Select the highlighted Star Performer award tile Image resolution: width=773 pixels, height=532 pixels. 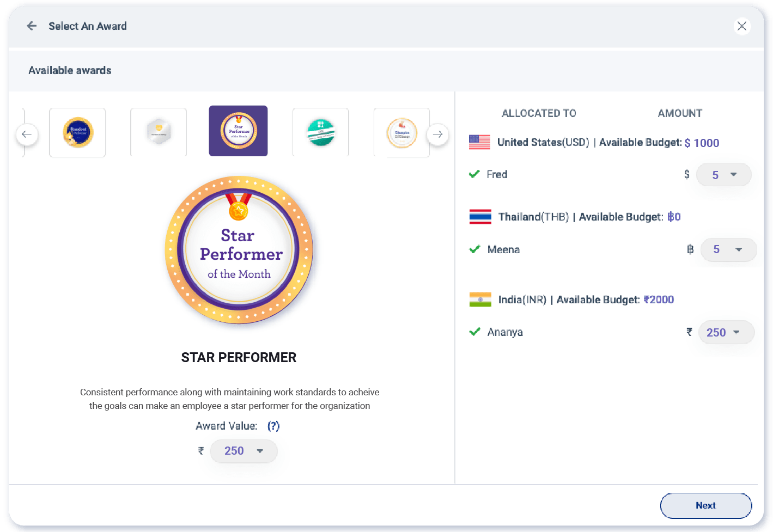238,131
